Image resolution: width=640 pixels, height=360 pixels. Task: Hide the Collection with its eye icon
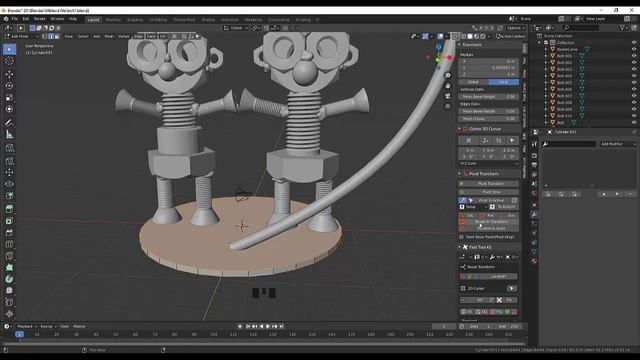click(x=634, y=42)
